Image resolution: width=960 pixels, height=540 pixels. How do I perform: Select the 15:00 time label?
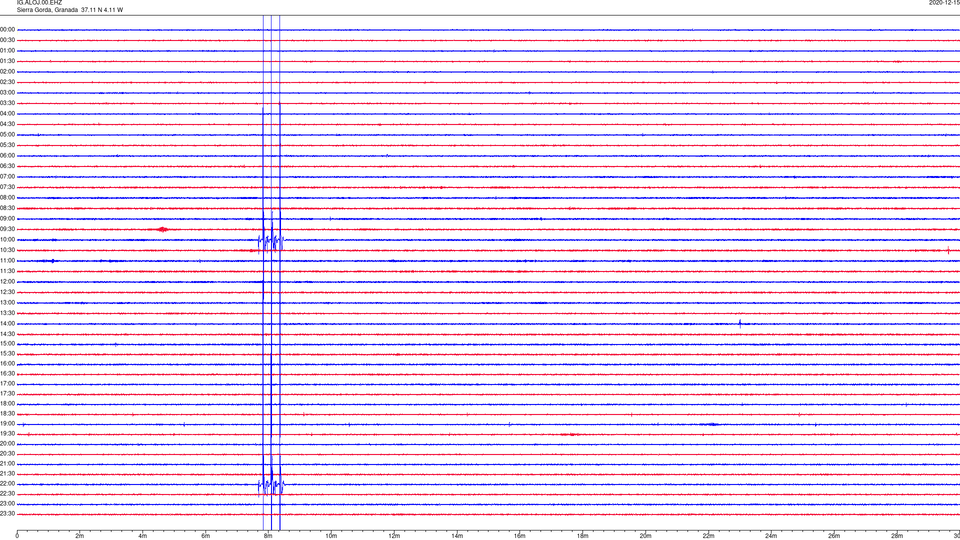click(7, 343)
